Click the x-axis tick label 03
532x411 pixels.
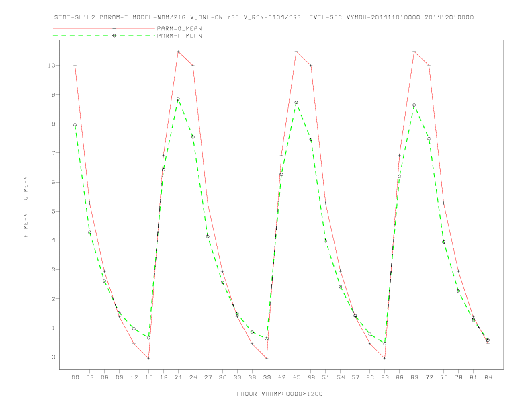tap(89, 377)
